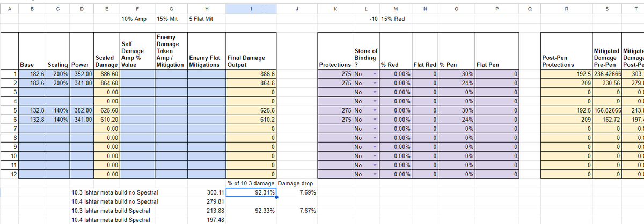Image resolution: width=644 pixels, height=224 pixels.
Task: Click 'Stone of Binding ?' header cell
Action: (x=366, y=51)
